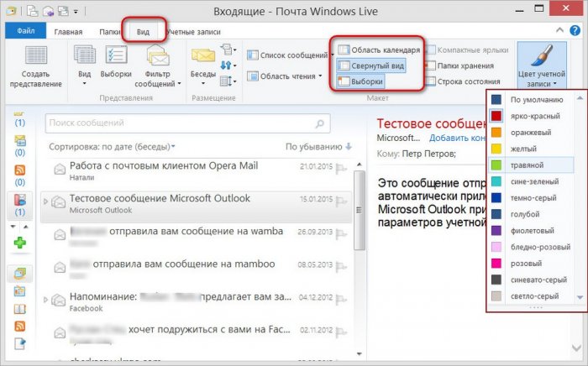The image size is (588, 366).
Task: Choose желтый color option
Action: 531,149
